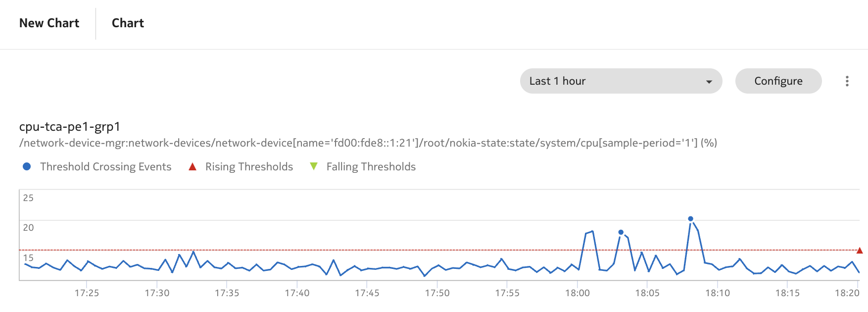Click the green triangle Falling Thresholds legend icon

coord(313,167)
